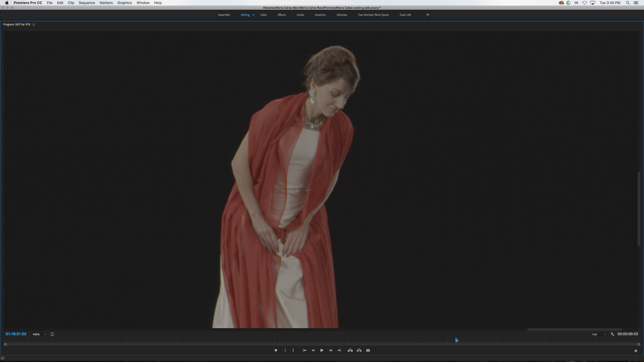Image resolution: width=644 pixels, height=362 pixels.
Task: Open the Markers menu
Action: (106, 3)
